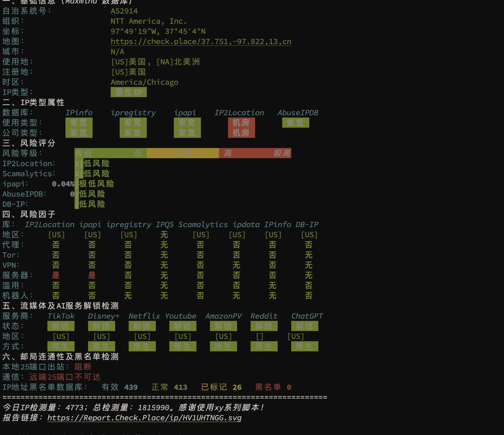Click the 极低 segment of risk bar
The image size is (504, 435).
(84, 153)
